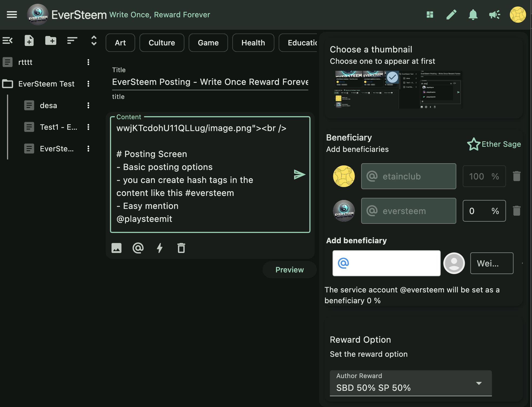Click the expand/collapse all tree arrows
This screenshot has height=407, width=532.
[x=94, y=41]
